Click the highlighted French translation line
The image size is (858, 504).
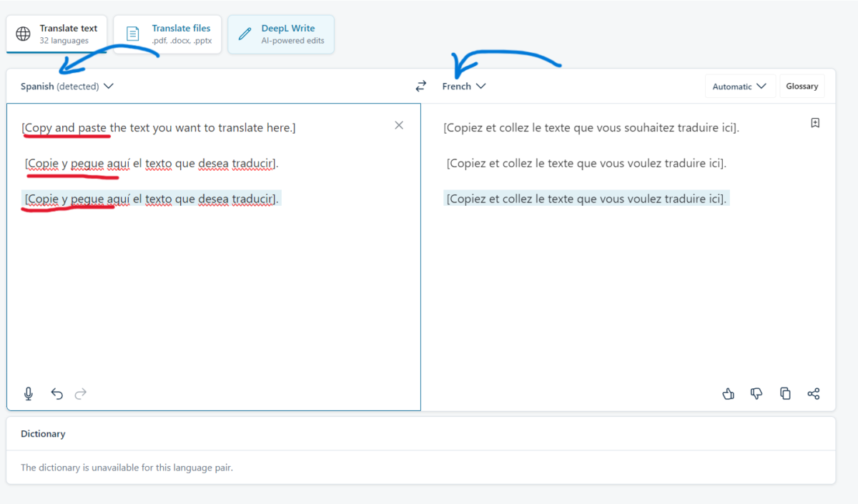click(x=586, y=199)
